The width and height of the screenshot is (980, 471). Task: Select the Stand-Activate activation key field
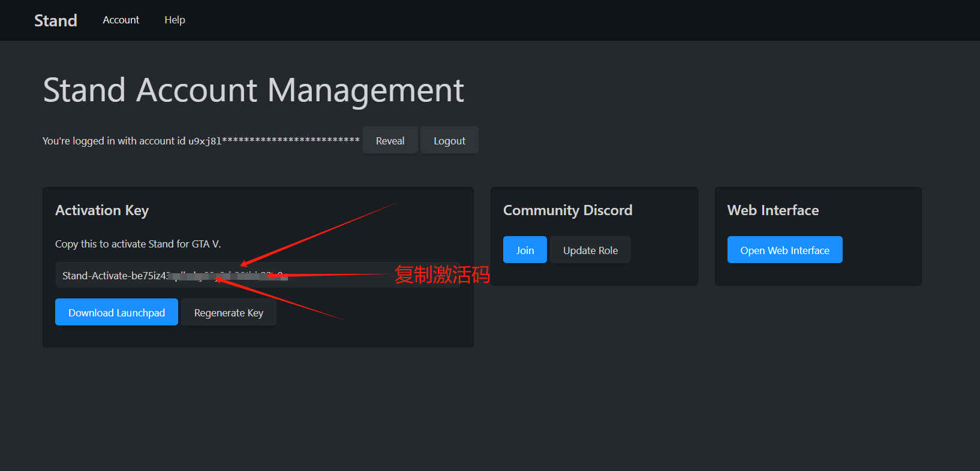258,275
